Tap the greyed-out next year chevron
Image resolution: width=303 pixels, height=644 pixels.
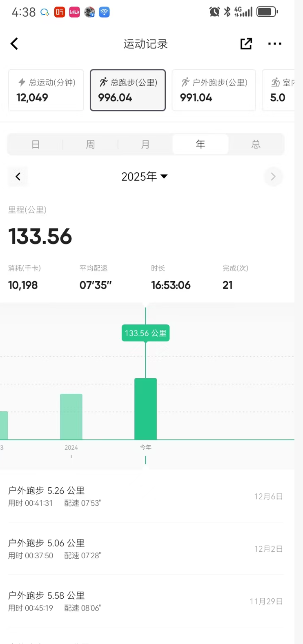pyautogui.click(x=273, y=176)
